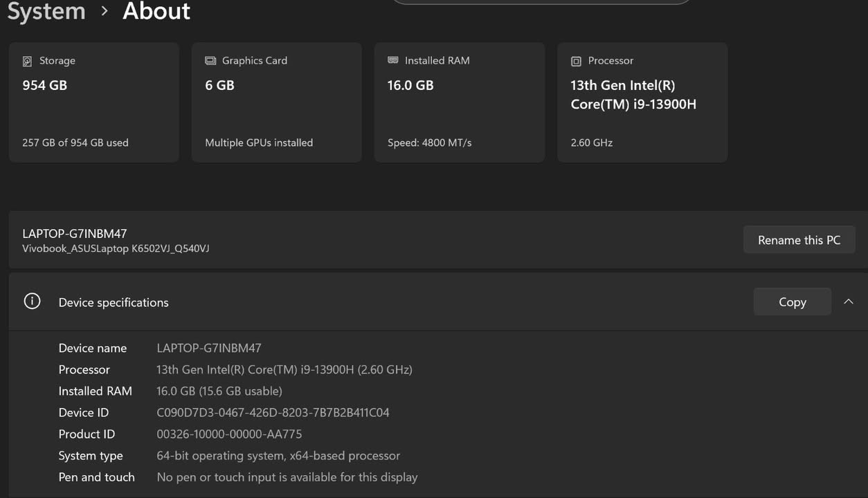
Task: Click the LAPTOP-G7INBM47 device name
Action: pyautogui.click(x=75, y=234)
